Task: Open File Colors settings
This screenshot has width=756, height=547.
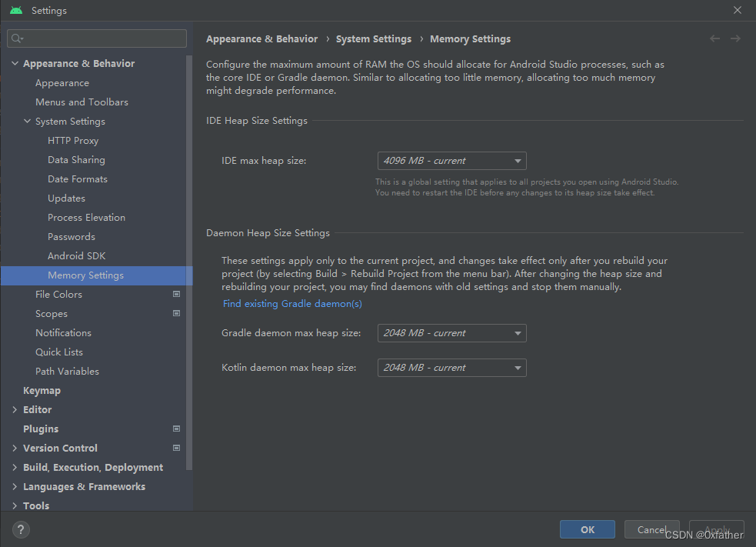Action: tap(58, 294)
